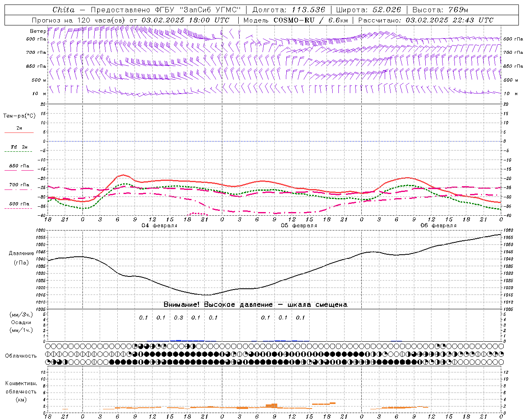Click the 'Давление' pressure panel label

(21, 253)
